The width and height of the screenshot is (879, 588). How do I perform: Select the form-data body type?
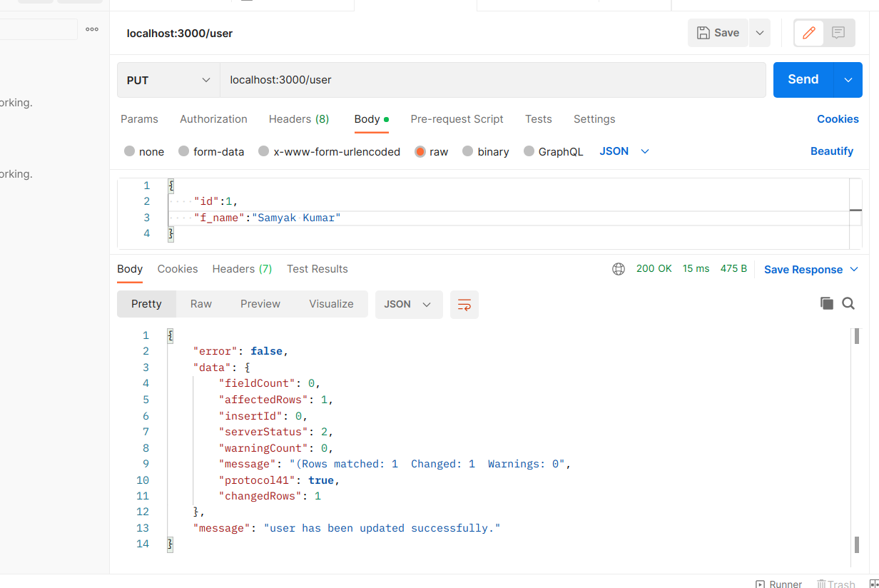(211, 151)
